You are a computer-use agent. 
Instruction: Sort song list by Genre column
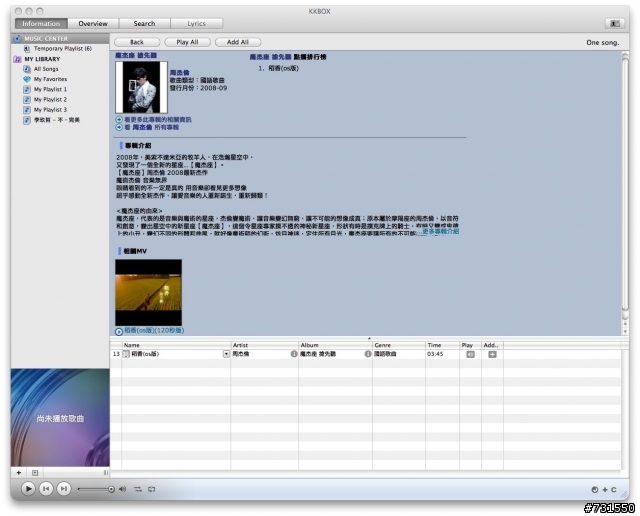pos(399,345)
